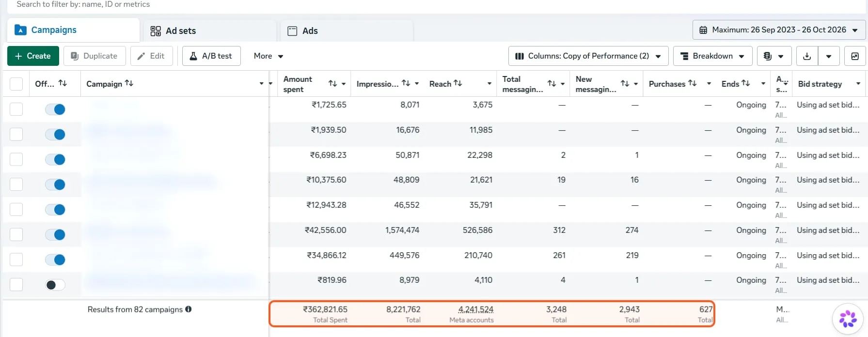Select checkbox for ₹10,375.60 campaign row
Image resolution: width=868 pixels, height=337 pixels.
pos(16,184)
